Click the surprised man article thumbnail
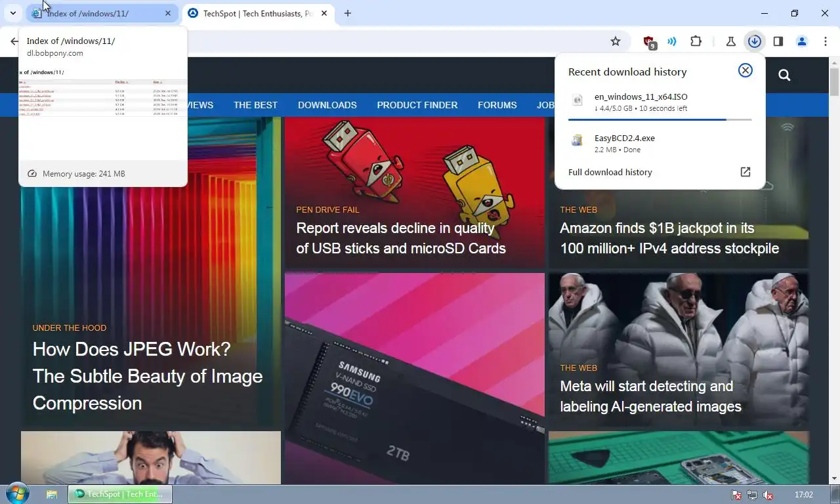The width and height of the screenshot is (840, 504). (x=151, y=457)
